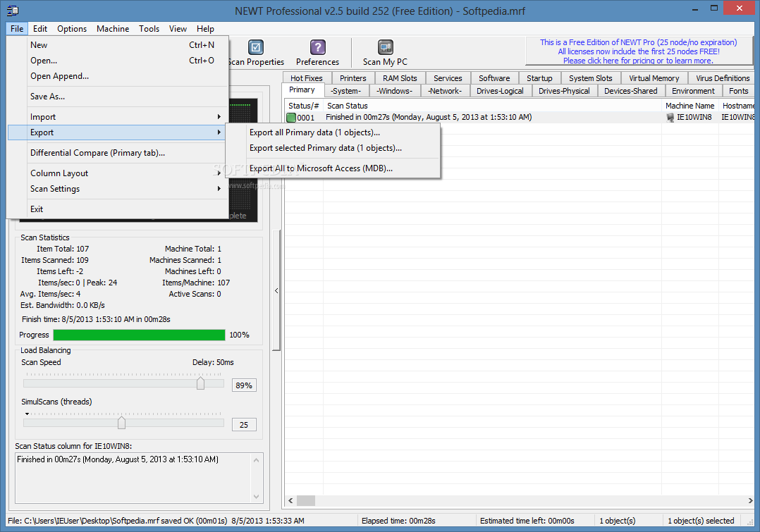Switch to the -Network- tab
This screenshot has height=532, width=760.
445,91
